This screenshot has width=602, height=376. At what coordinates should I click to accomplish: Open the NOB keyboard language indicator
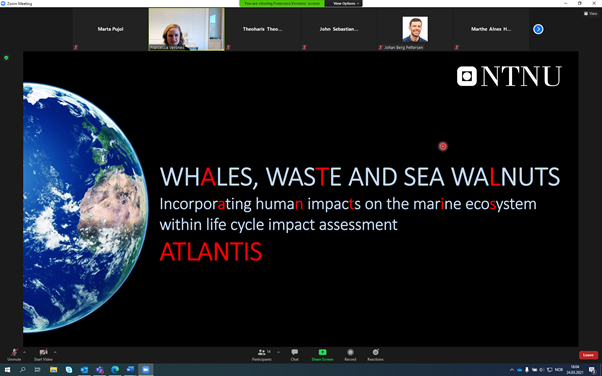pos(559,370)
